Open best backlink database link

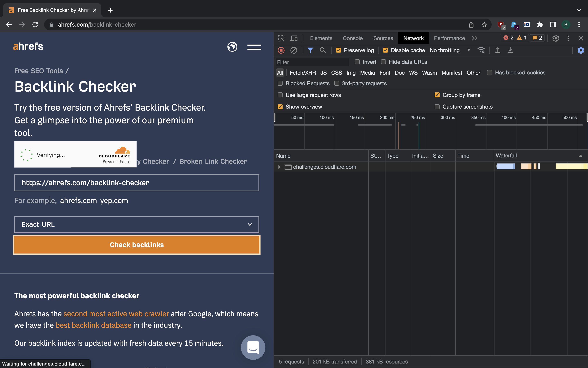pos(94,325)
